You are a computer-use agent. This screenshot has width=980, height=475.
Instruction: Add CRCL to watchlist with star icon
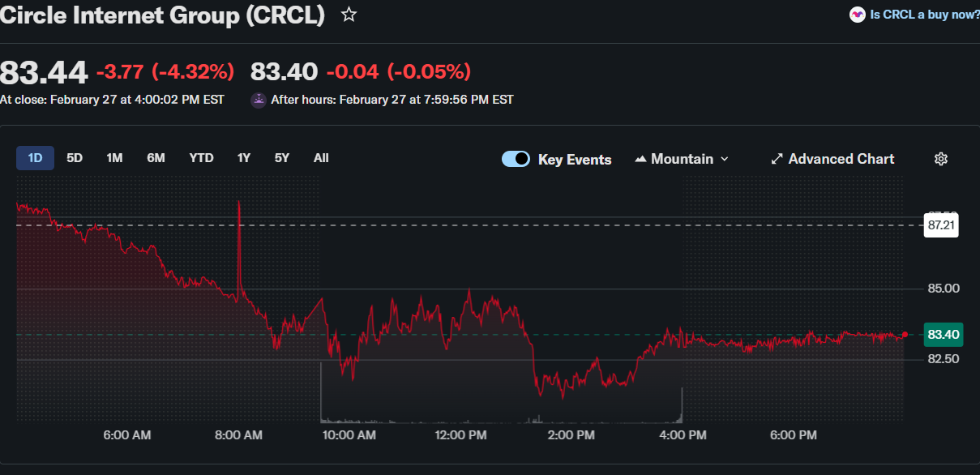point(349,15)
